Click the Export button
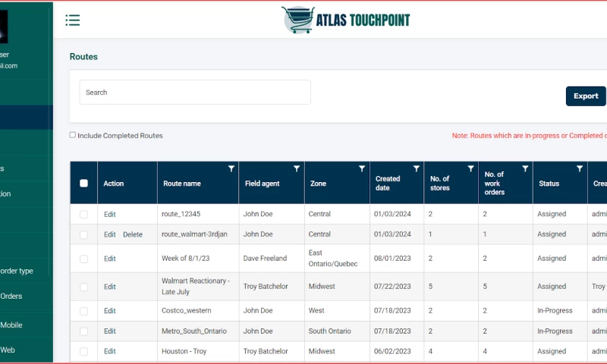This screenshot has height=364, width=607. 585,96
